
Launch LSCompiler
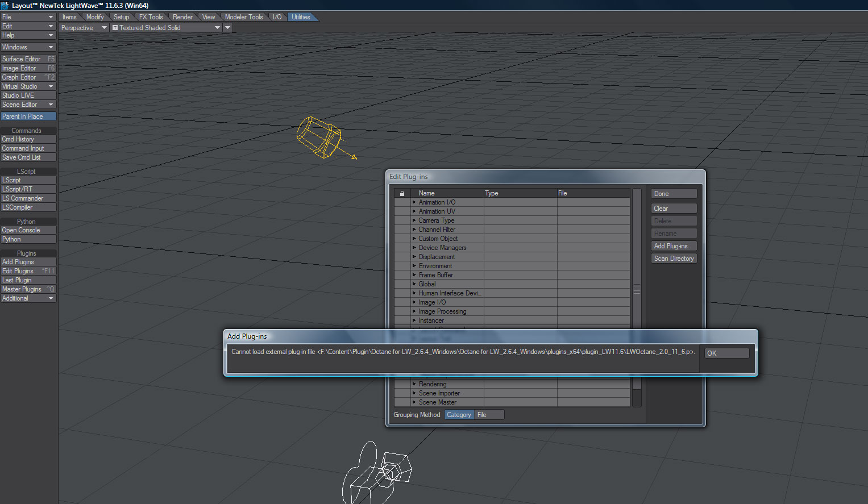(x=28, y=207)
